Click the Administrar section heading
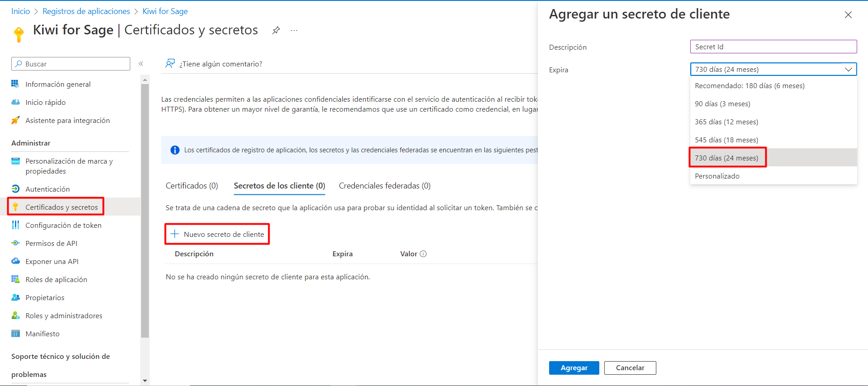 click(31, 143)
